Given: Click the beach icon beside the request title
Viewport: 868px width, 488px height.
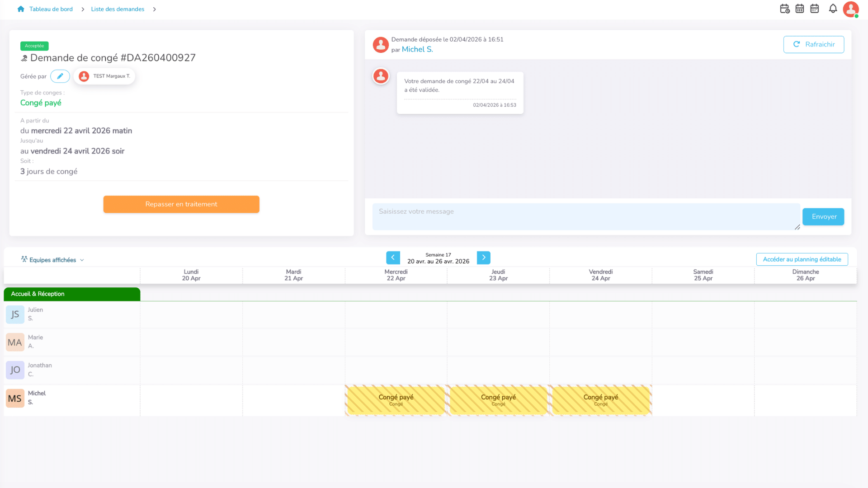Looking at the screenshot, I should [24, 58].
